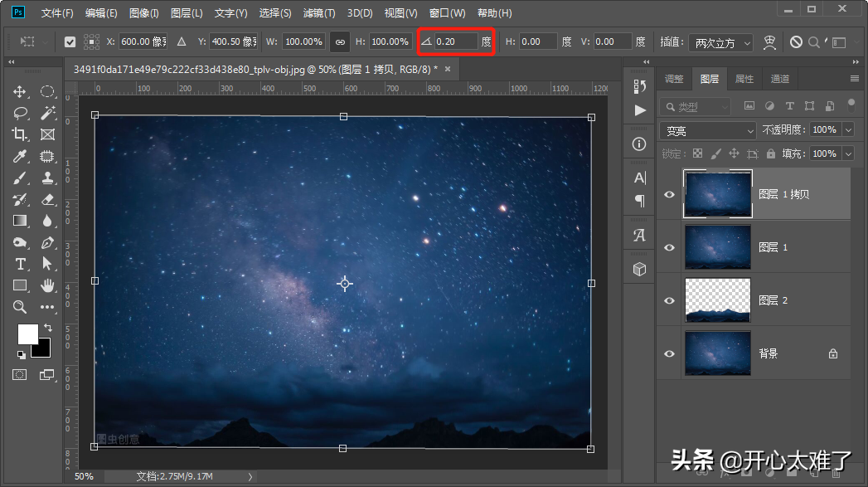
Task: Switch to warp mode icon
Action: point(769,42)
